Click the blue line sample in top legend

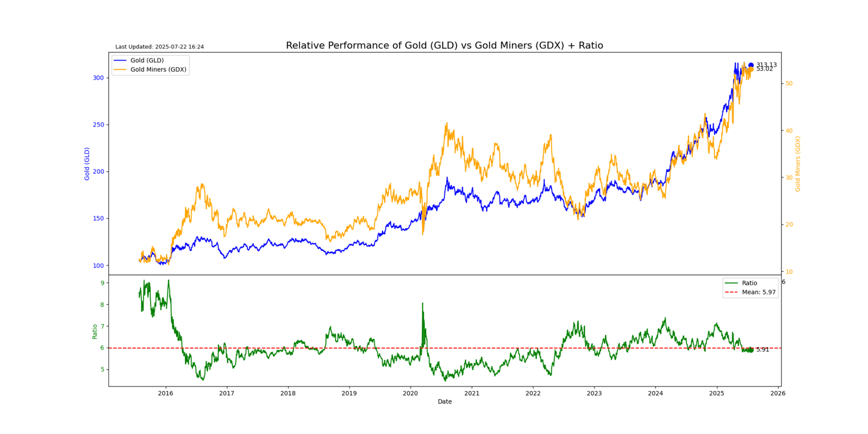[x=120, y=60]
